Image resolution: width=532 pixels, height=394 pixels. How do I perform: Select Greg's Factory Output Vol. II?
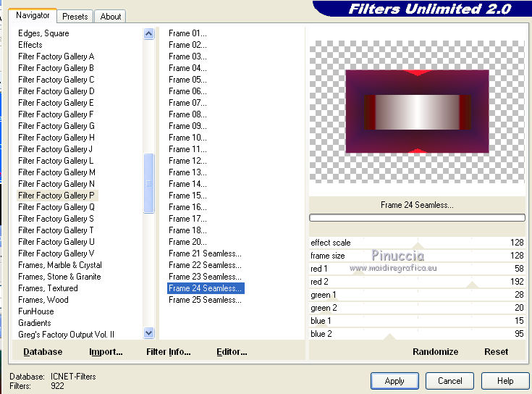[x=66, y=335]
